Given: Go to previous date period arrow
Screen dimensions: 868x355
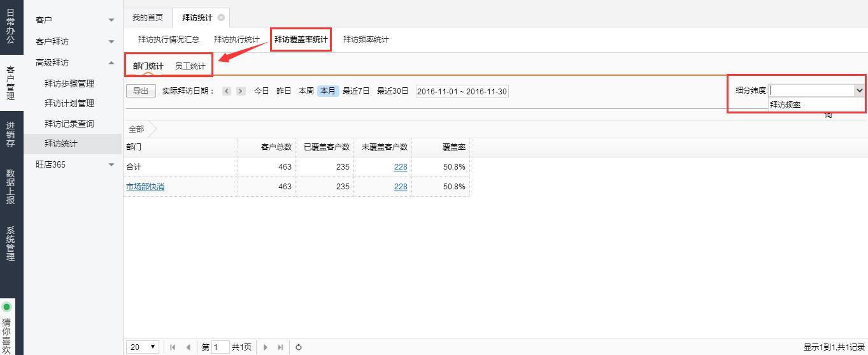Looking at the screenshot, I should (x=227, y=91).
